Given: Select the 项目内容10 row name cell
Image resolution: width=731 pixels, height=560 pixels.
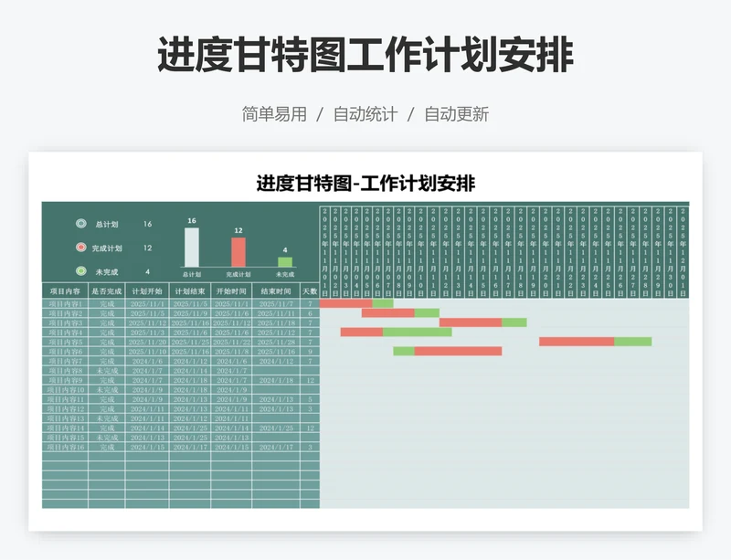Looking at the screenshot, I should coord(65,390).
